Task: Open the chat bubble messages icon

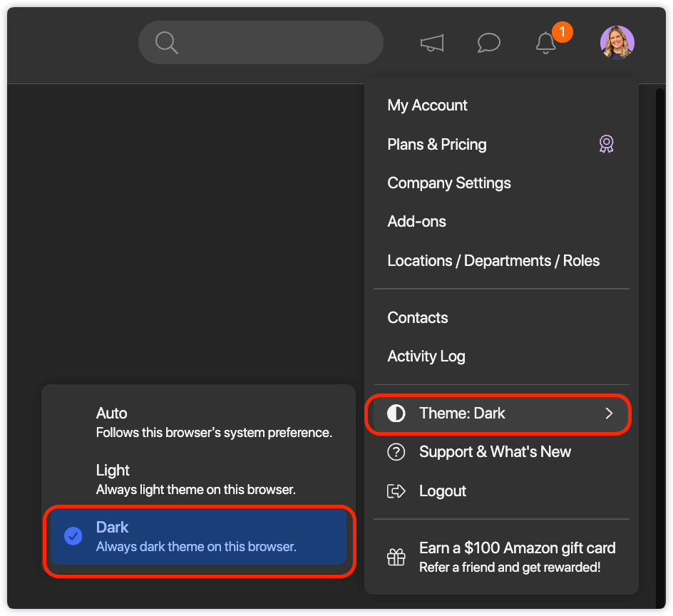Action: pyautogui.click(x=488, y=43)
